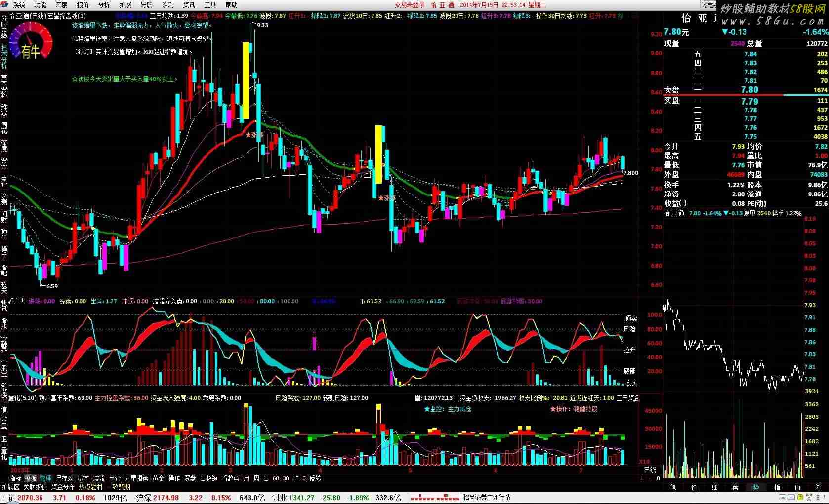
Task: Toggle the 反转 option
Action: [x=315, y=478]
